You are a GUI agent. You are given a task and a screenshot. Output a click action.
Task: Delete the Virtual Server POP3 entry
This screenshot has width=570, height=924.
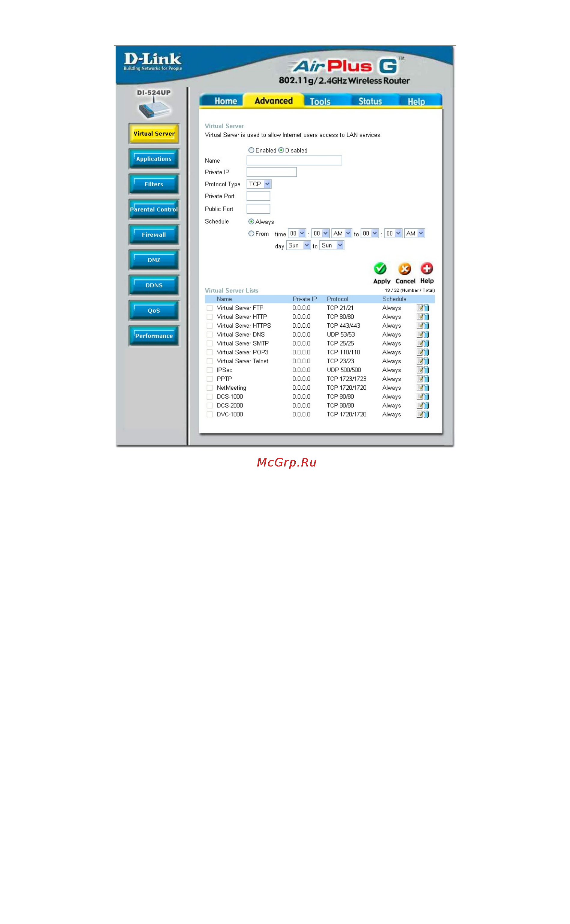click(426, 352)
